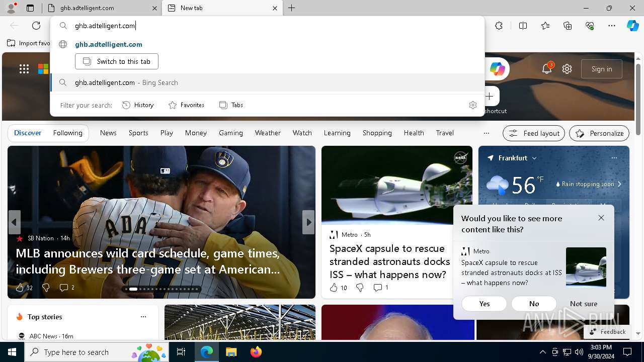Open Browser essentials heart icon
The image size is (644, 362).
[590, 26]
